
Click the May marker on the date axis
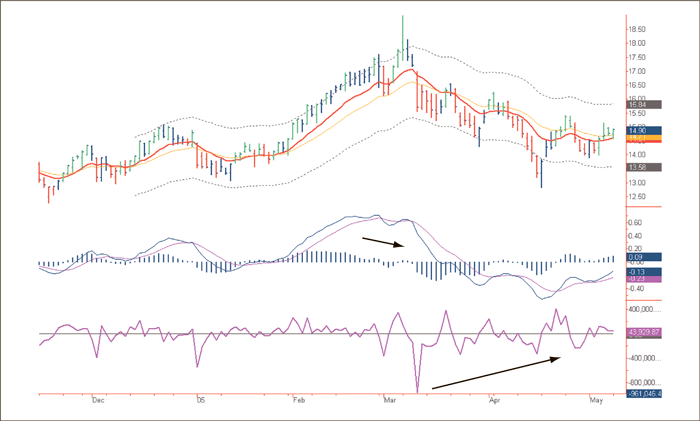(597, 399)
